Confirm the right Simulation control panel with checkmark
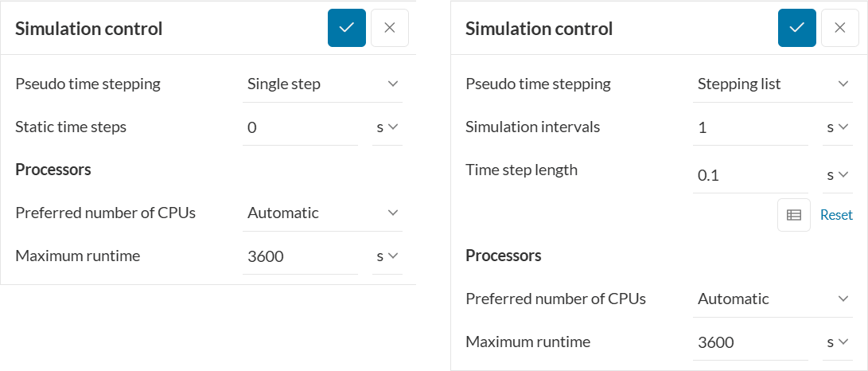This screenshot has width=868, height=371. tap(797, 28)
